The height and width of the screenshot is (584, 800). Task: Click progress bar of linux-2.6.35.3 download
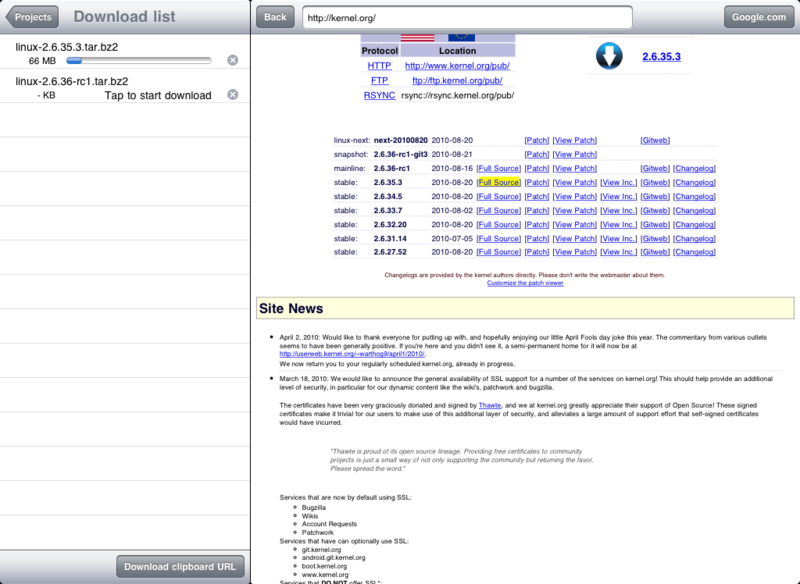tap(139, 61)
